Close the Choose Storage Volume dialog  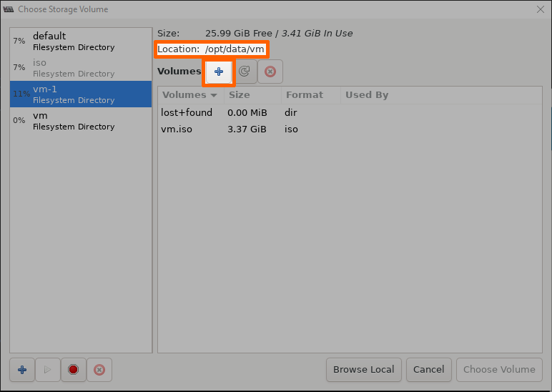[x=540, y=9]
